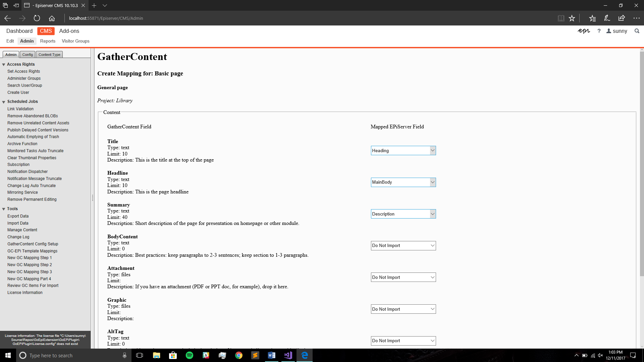Collapse the Scheduled Jobs section
Image resolution: width=644 pixels, height=362 pixels.
pos(4,102)
